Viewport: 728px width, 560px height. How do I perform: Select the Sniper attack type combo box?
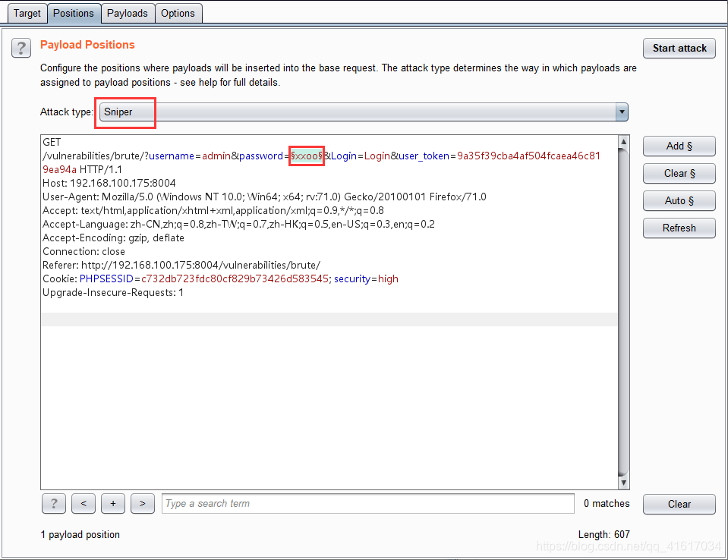click(x=364, y=112)
